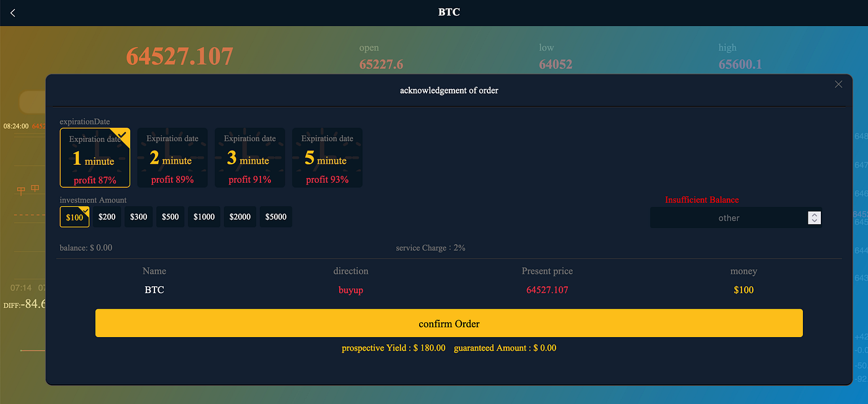The height and width of the screenshot is (404, 868).
Task: Click the prospective Yield $ 180.00 text
Action: pos(394,348)
